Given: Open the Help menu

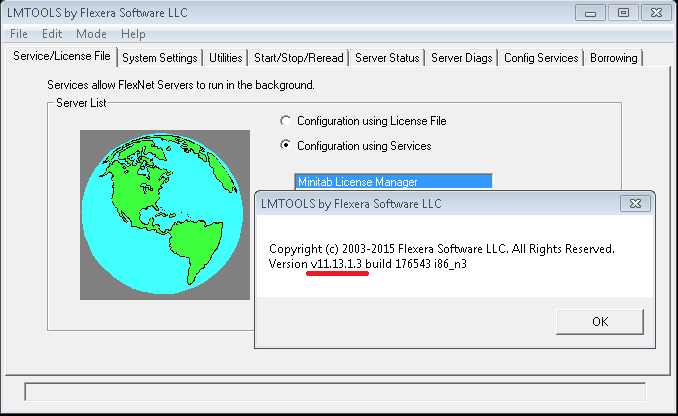Looking at the screenshot, I should [133, 34].
